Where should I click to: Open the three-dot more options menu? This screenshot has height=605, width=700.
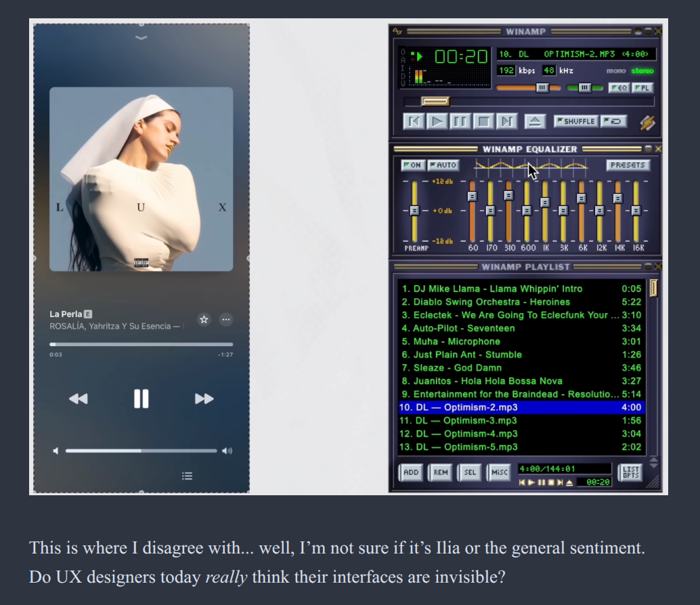click(226, 319)
